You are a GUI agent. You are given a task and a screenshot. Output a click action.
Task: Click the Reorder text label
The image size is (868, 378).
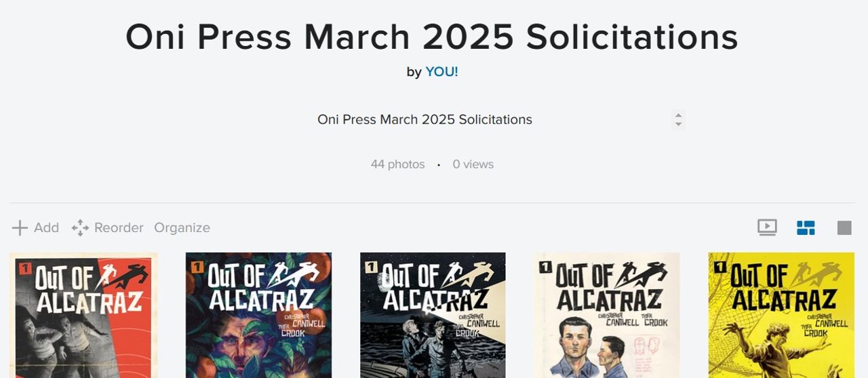click(119, 228)
